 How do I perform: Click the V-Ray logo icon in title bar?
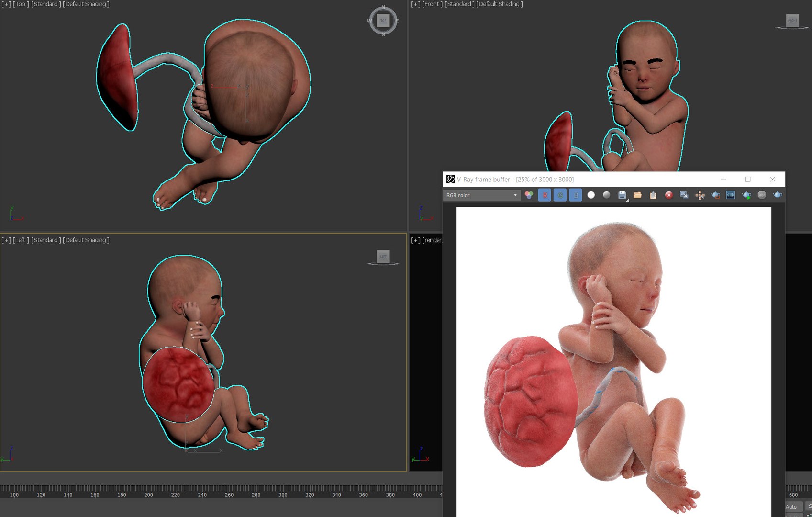tap(450, 180)
